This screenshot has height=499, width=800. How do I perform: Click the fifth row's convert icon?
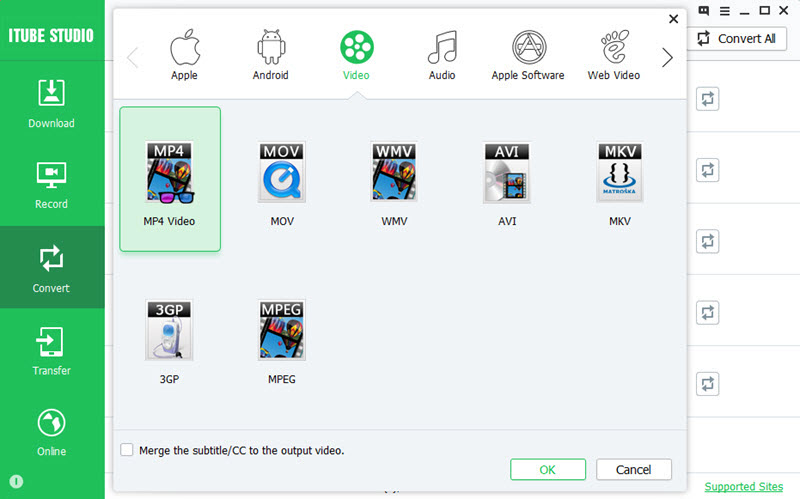coord(708,384)
